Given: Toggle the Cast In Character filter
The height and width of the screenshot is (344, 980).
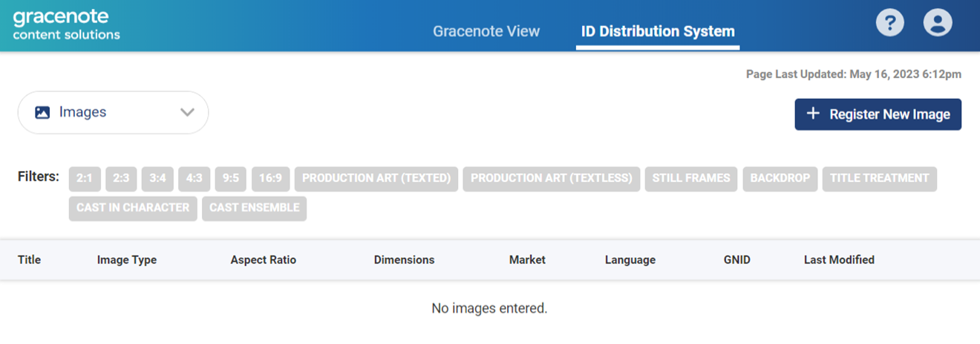Looking at the screenshot, I should click(x=133, y=208).
